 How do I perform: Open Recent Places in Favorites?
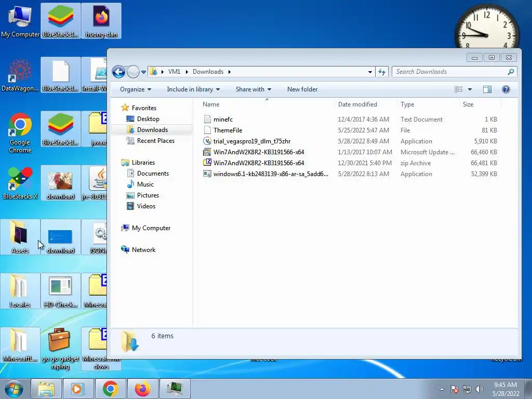point(156,140)
